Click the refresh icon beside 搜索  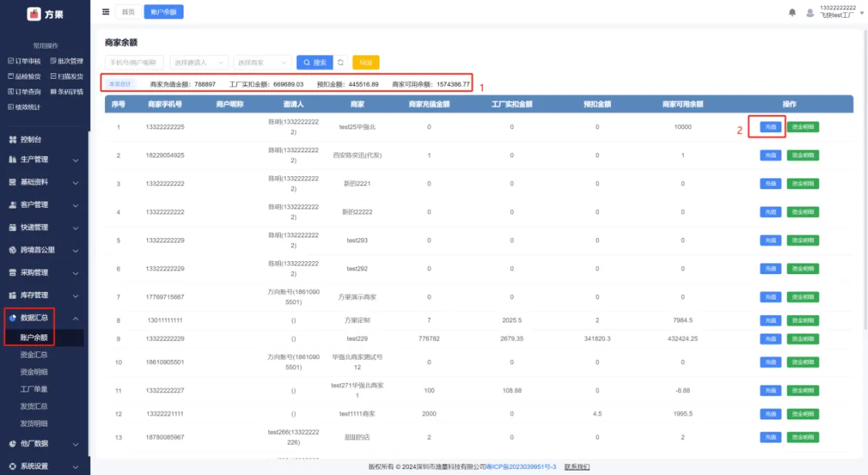coord(340,63)
